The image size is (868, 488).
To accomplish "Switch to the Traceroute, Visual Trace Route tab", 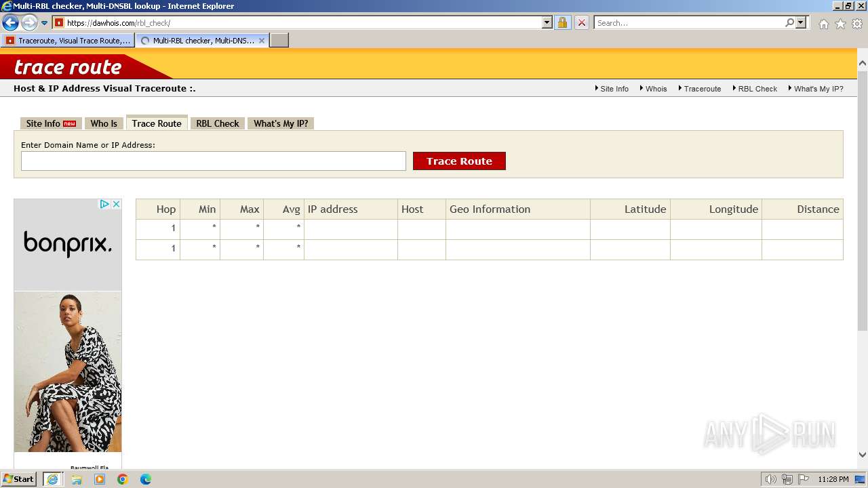I will (x=68, y=41).
